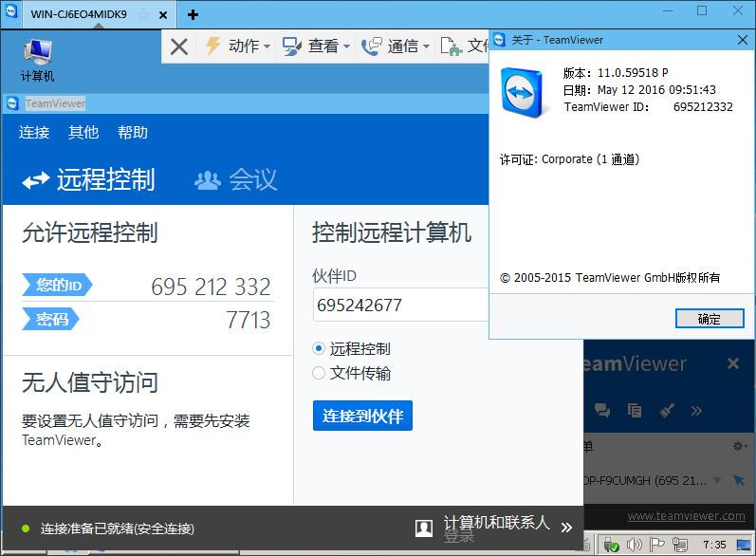Click the taskbar clock showing 7:35
Image resolution: width=756 pixels, height=556 pixels.
click(714, 545)
